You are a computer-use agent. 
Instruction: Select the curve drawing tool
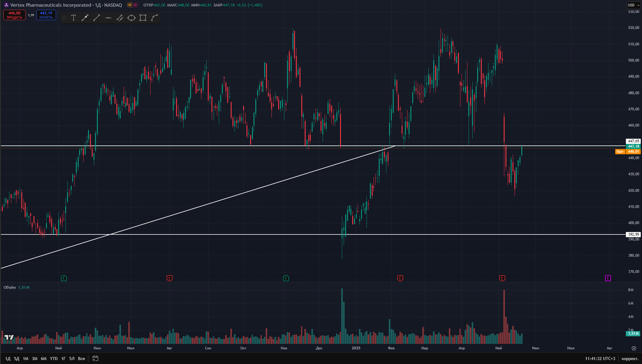155,18
